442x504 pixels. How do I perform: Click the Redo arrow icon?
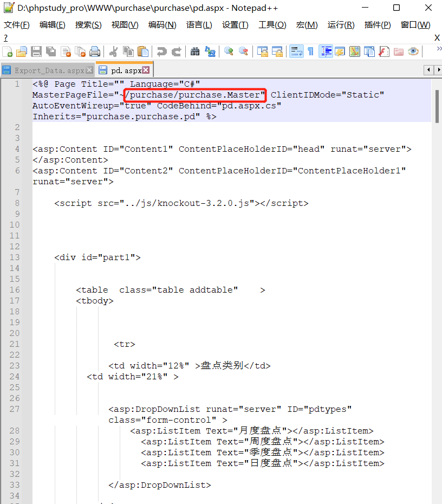(177, 51)
